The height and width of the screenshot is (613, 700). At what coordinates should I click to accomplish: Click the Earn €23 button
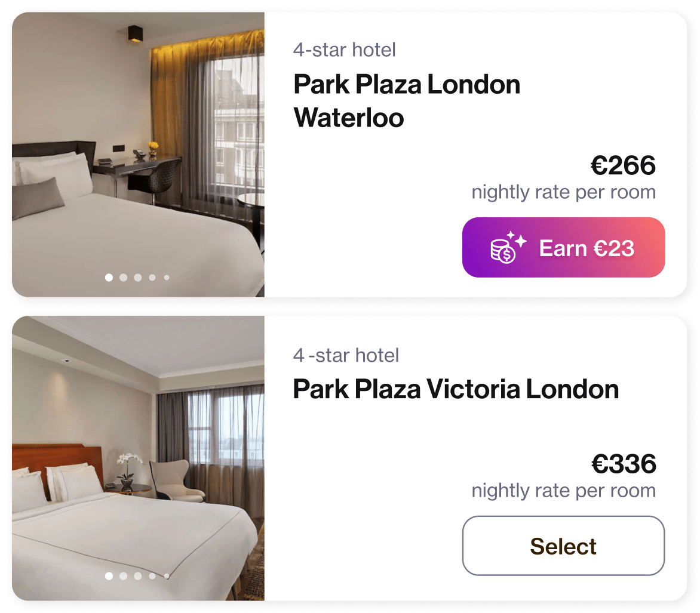(563, 247)
